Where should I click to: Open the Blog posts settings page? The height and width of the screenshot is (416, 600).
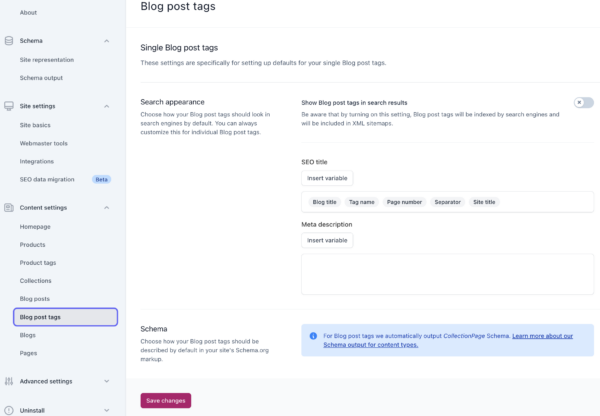34,299
